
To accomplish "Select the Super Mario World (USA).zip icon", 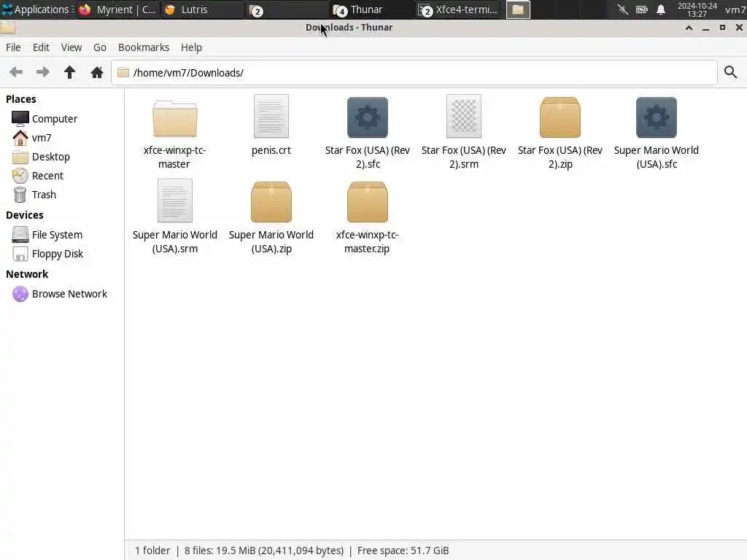I will click(x=271, y=202).
